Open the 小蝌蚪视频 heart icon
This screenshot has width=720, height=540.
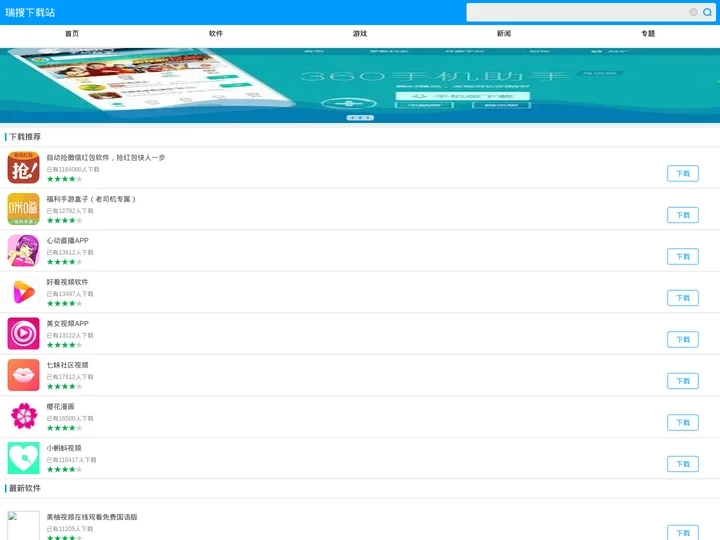pyautogui.click(x=23, y=458)
